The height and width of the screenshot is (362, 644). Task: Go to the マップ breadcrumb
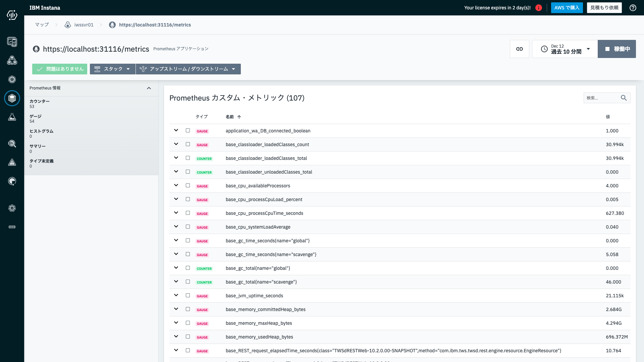42,25
